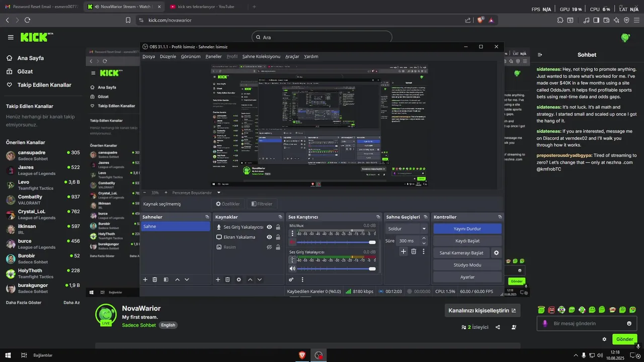Increase transition Süre with up arrow

[424, 238]
